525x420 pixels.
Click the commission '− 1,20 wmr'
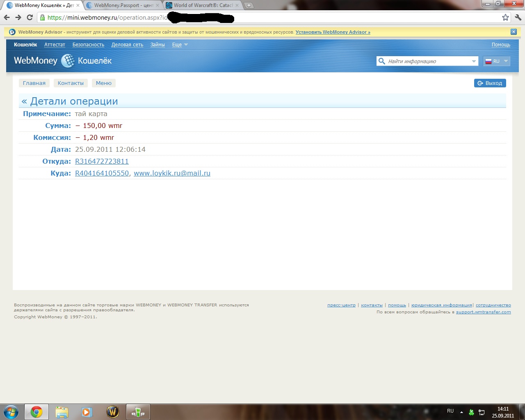pyautogui.click(x=94, y=137)
